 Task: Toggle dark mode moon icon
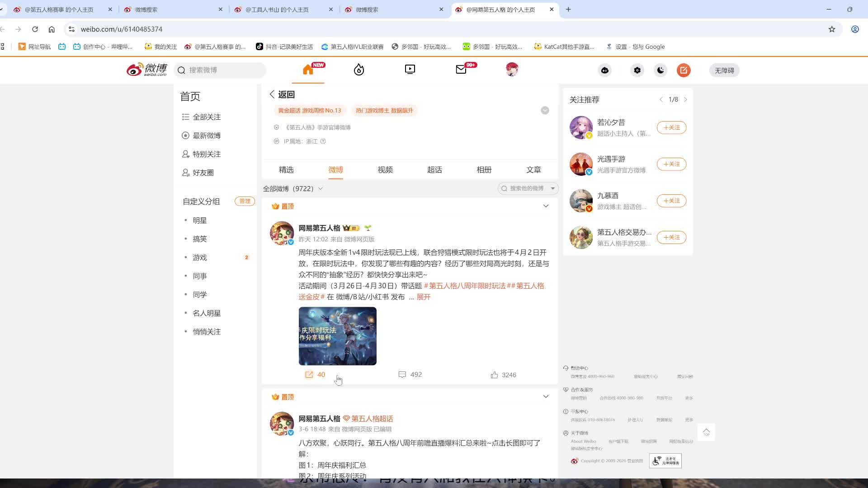(x=660, y=70)
